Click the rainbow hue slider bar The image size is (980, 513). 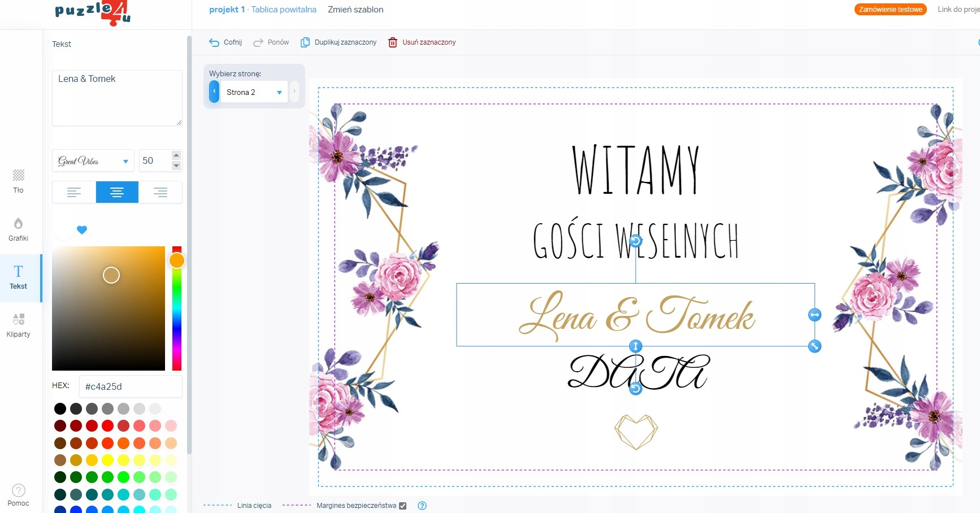(177, 308)
